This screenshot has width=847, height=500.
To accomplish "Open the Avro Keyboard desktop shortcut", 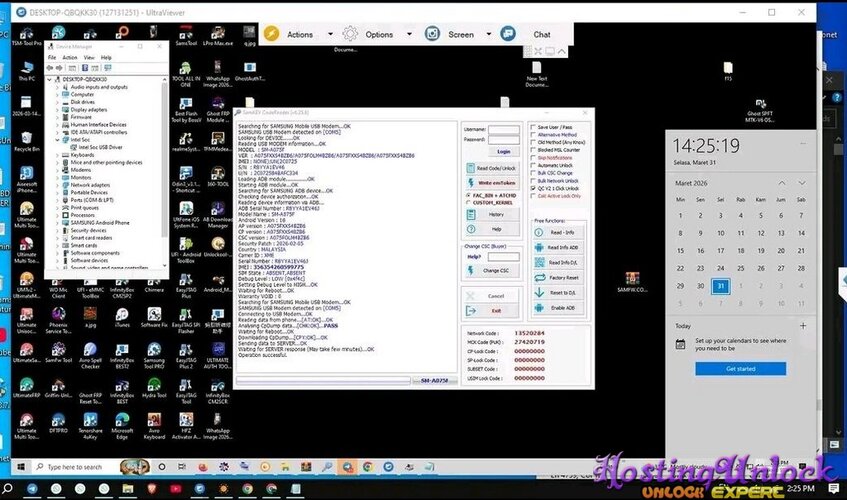I will coord(154,426).
